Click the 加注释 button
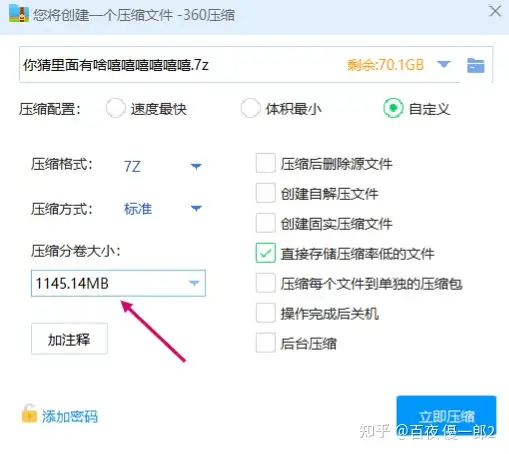Viewport: 509px width, 454px height. click(69, 338)
